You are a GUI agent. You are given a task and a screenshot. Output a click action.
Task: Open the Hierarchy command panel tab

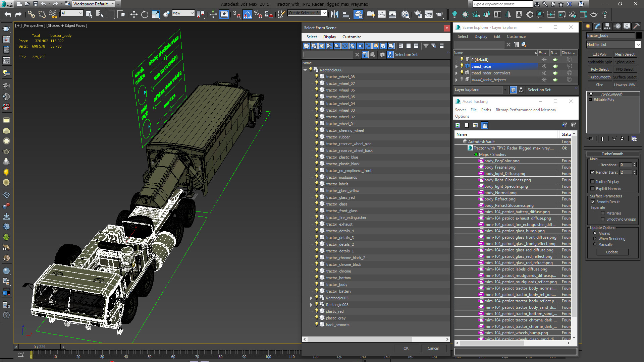point(607,26)
